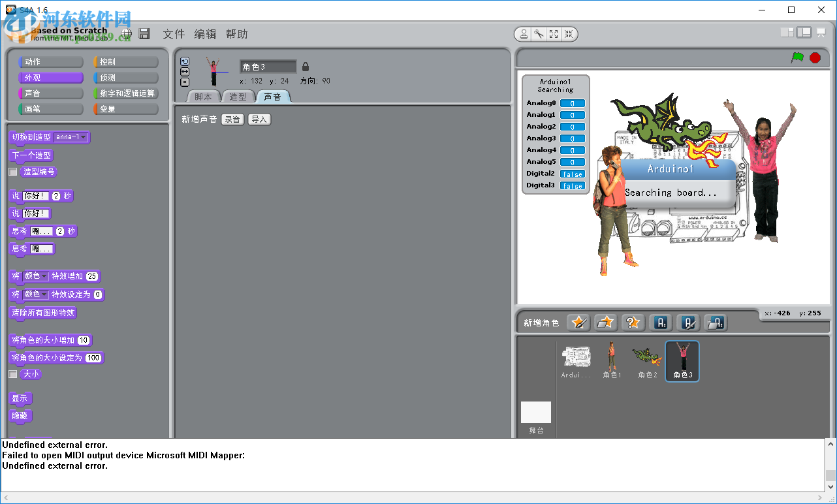Image resolution: width=837 pixels, height=504 pixels.
Task: Click the Searching board message on stage
Action: tap(671, 193)
